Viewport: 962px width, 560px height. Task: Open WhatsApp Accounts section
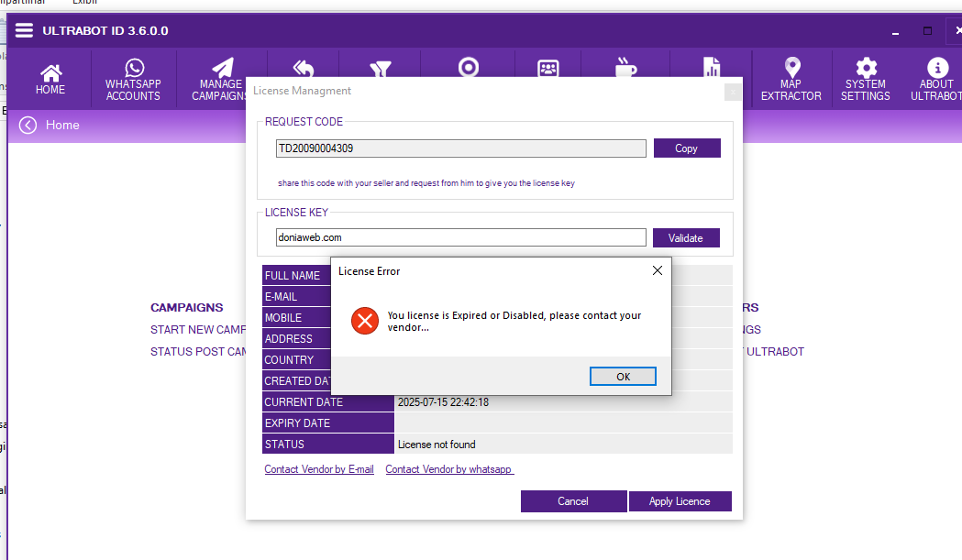(x=133, y=81)
